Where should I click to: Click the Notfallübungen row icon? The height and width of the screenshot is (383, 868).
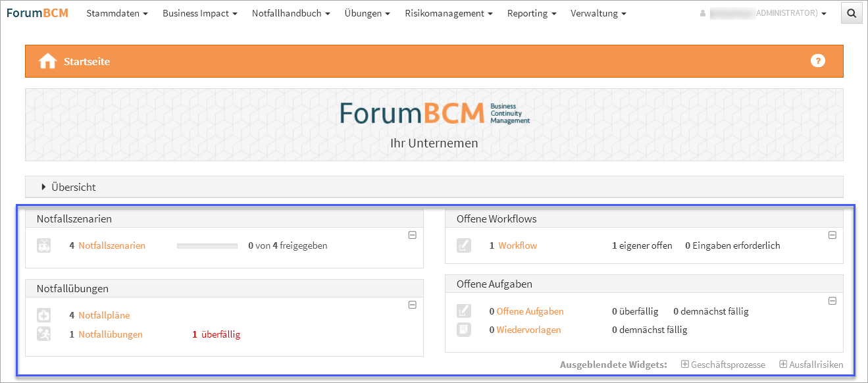[43, 334]
